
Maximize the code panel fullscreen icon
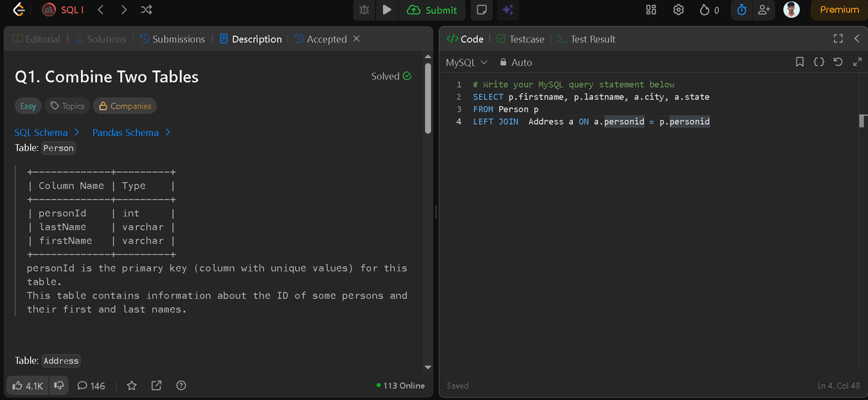pos(838,38)
